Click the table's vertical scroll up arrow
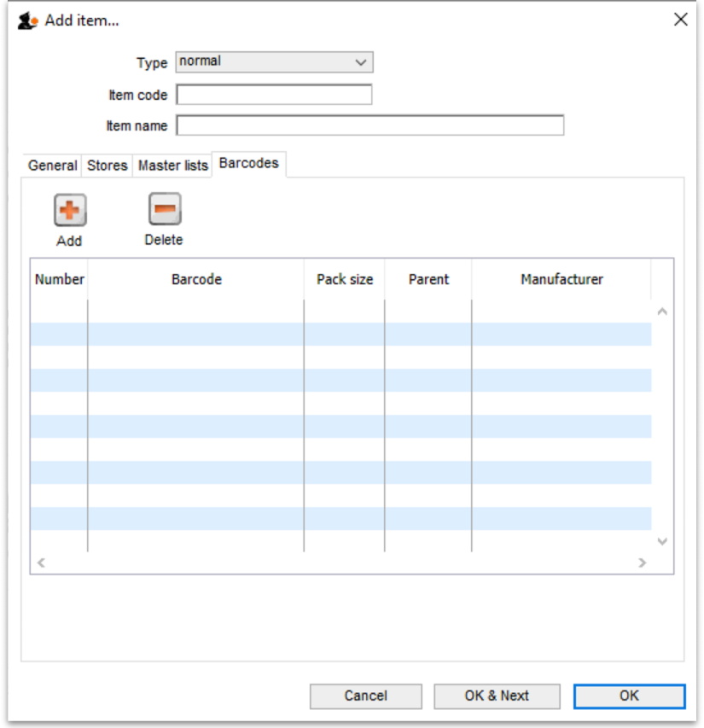This screenshot has height=728, width=704. pos(662,312)
